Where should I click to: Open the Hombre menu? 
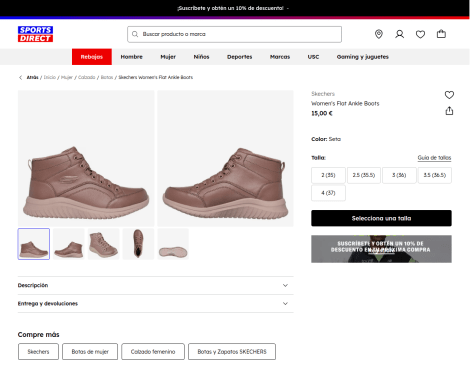(x=132, y=57)
